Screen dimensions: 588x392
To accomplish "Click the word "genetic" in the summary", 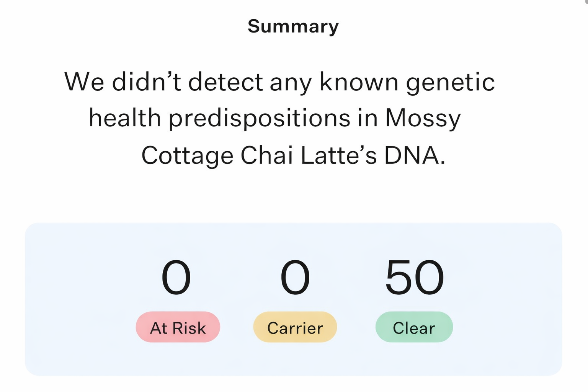I will click(x=450, y=82).
